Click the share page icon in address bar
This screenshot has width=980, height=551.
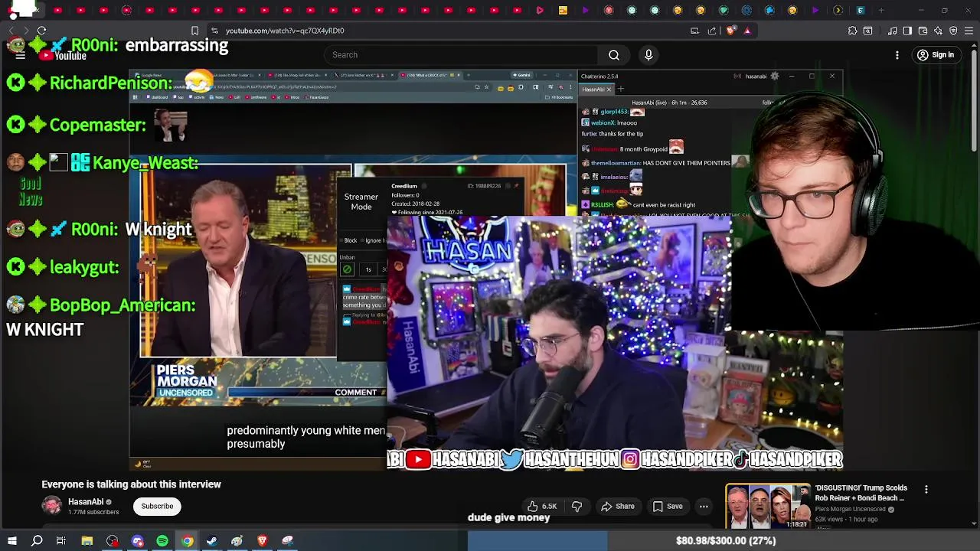[712, 31]
